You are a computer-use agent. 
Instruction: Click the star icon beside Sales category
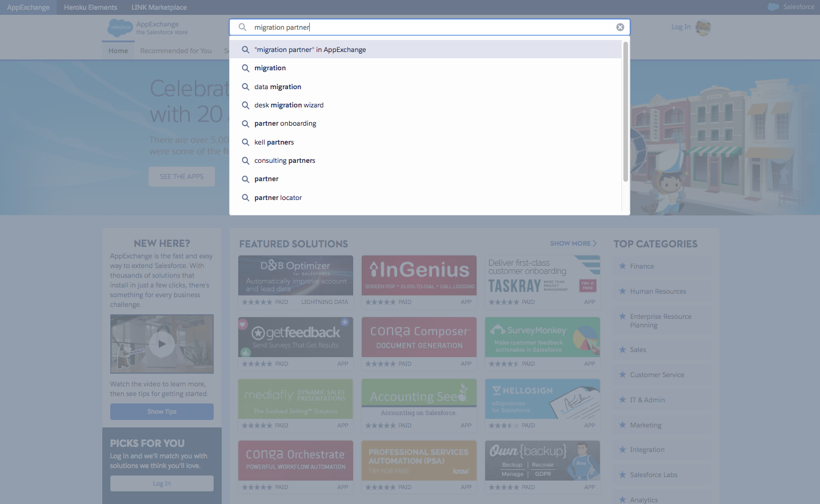point(623,349)
